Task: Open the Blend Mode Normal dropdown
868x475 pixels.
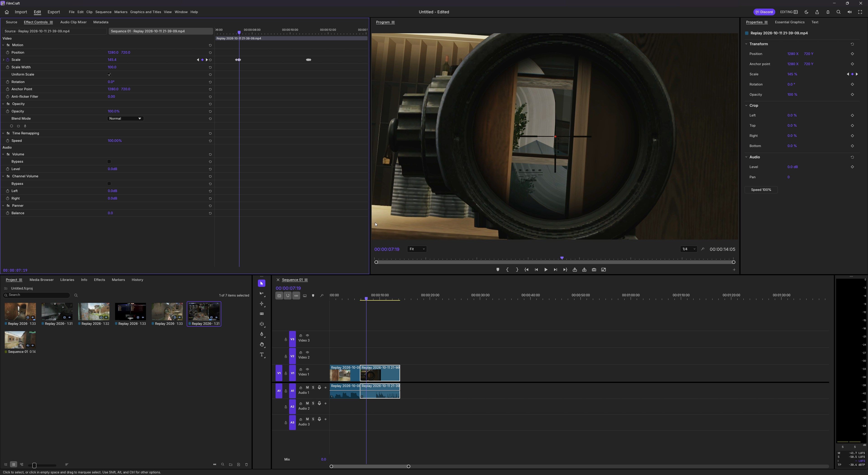Action: 125,119
